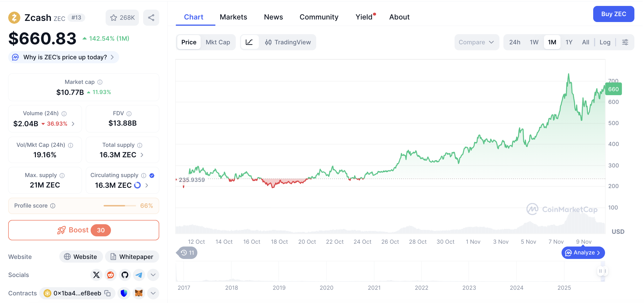Open the Compare dropdown
The image size is (644, 303).
point(476,42)
